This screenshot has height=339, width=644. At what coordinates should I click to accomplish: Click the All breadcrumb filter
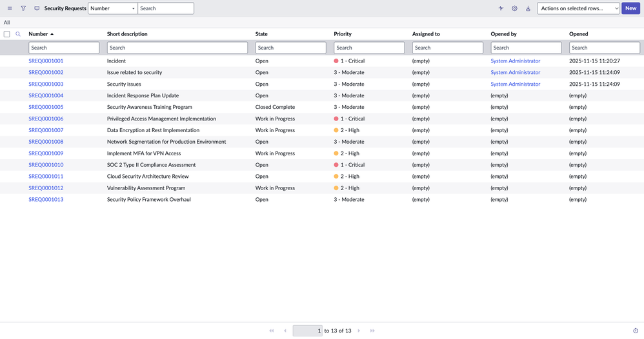(x=7, y=23)
